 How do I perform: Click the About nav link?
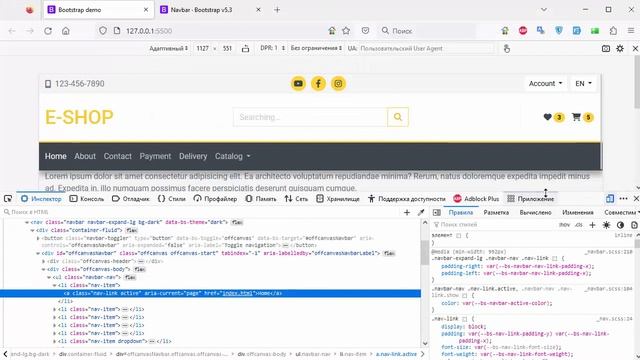click(85, 156)
